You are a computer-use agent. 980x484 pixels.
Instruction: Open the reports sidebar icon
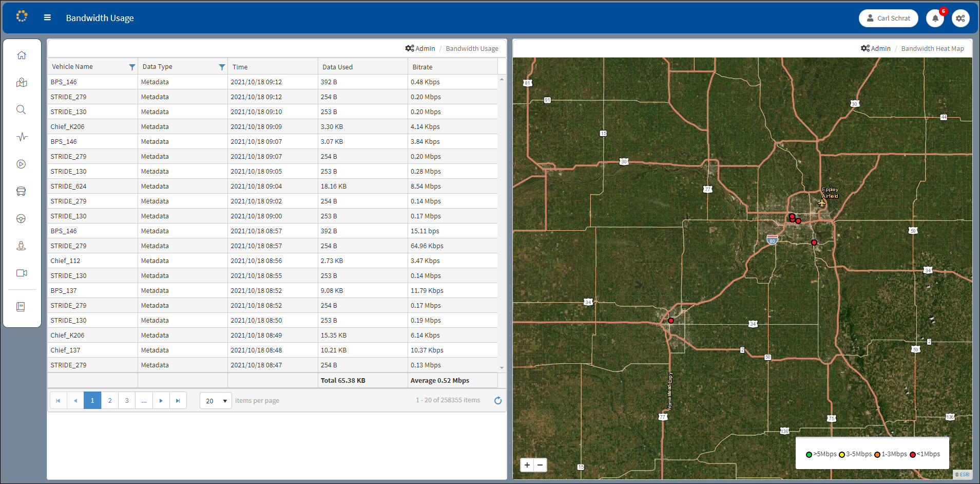[x=21, y=307]
